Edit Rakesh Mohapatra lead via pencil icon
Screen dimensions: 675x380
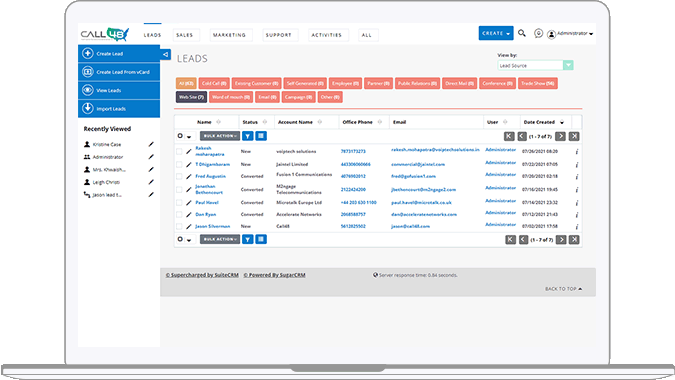point(189,151)
